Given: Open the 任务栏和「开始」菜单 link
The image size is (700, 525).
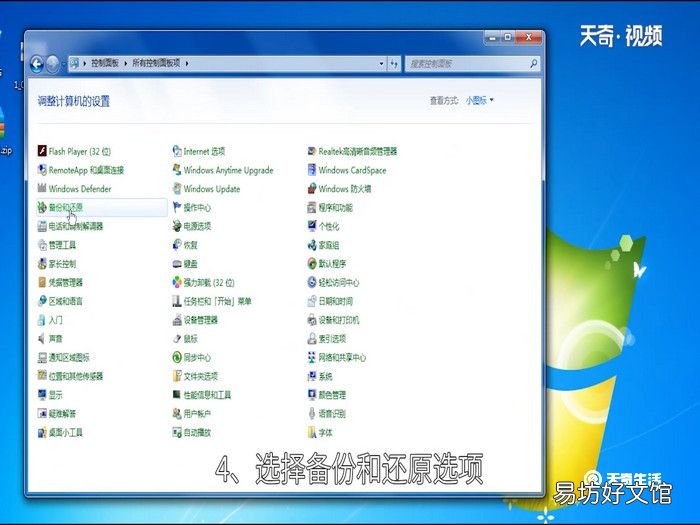Looking at the screenshot, I should 218,301.
